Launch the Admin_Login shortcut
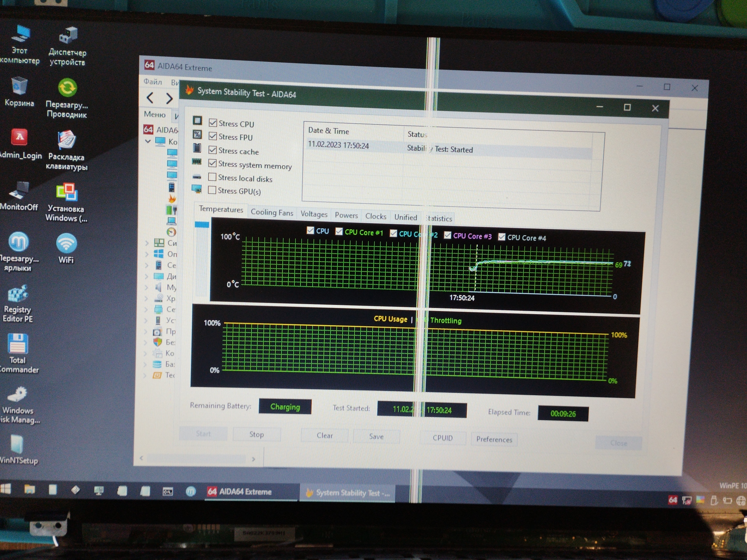The image size is (747, 560). [19, 144]
